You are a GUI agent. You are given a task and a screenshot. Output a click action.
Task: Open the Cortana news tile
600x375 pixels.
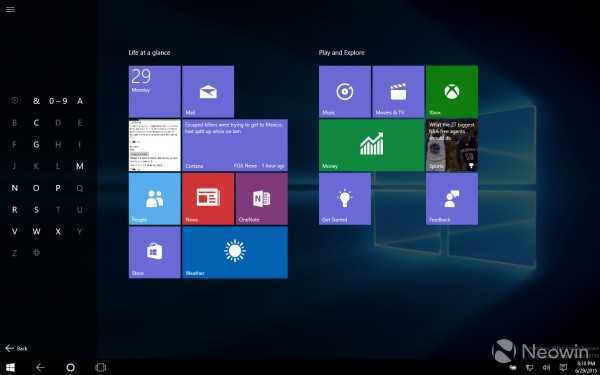click(235, 145)
